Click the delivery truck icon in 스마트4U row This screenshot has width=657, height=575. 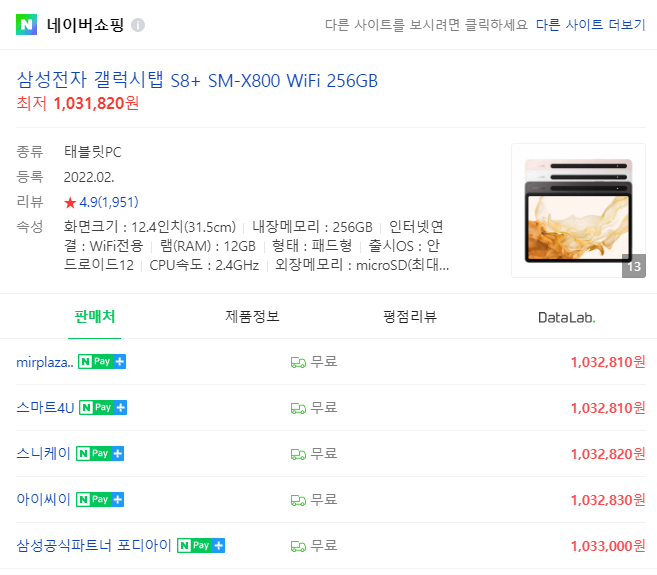(x=298, y=408)
